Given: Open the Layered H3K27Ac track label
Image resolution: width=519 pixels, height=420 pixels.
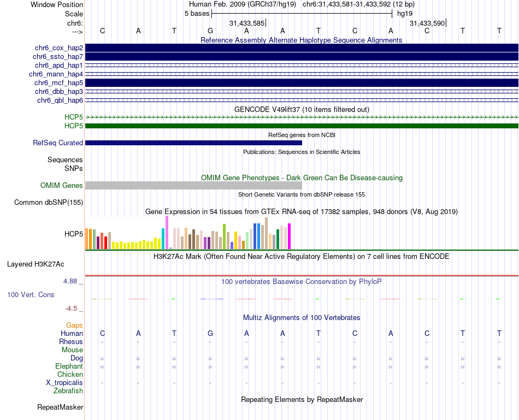Looking at the screenshot, I should [36, 264].
